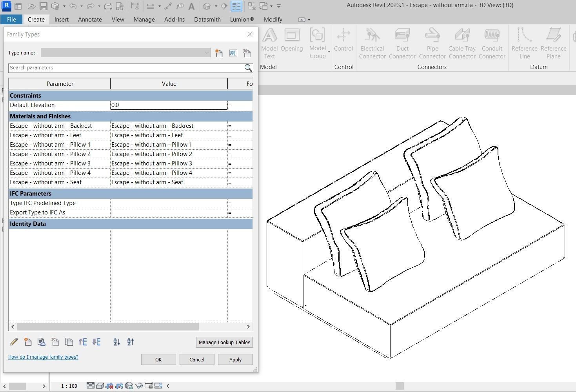Viewport: 576px width, 392px height.
Task: Click the Rename Type icon
Action: (x=233, y=53)
